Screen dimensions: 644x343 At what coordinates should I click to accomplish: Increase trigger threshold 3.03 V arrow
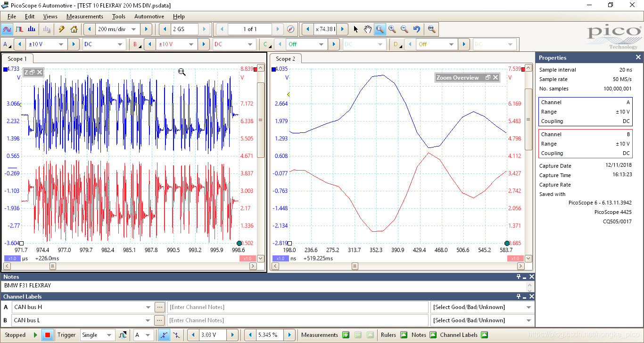click(232, 335)
